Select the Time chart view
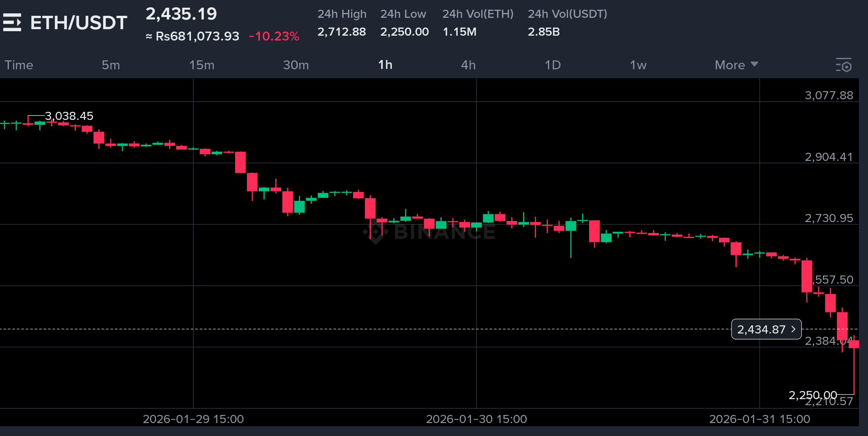 pyautogui.click(x=19, y=65)
